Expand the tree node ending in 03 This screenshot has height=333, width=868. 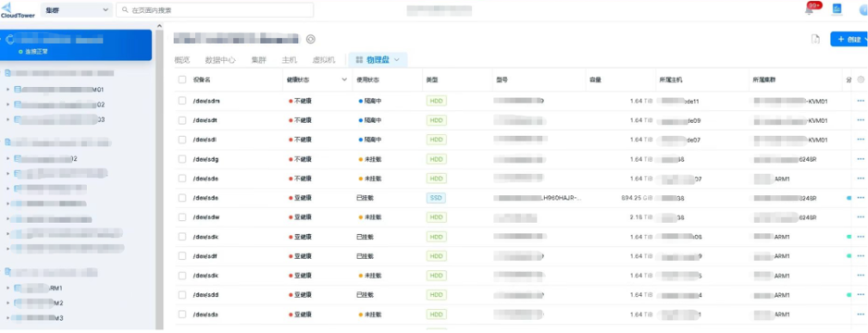[7, 119]
